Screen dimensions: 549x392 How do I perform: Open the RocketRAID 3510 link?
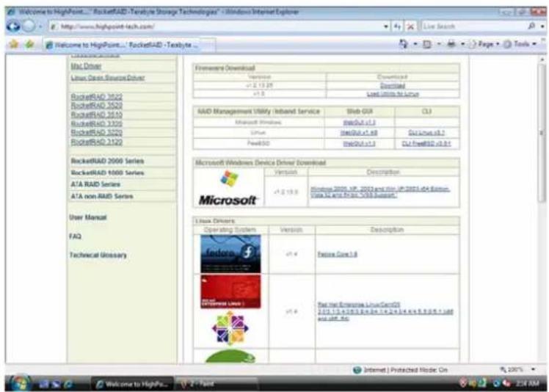tap(96, 115)
